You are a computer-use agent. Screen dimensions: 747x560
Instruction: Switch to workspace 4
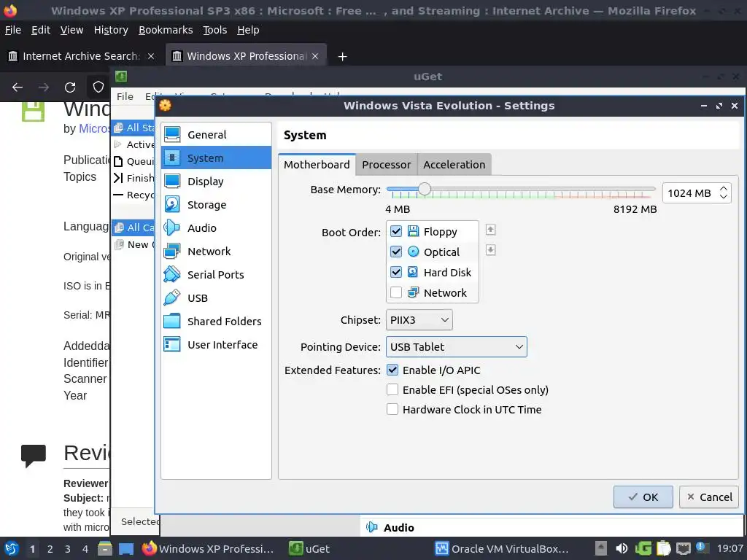[x=85, y=549]
